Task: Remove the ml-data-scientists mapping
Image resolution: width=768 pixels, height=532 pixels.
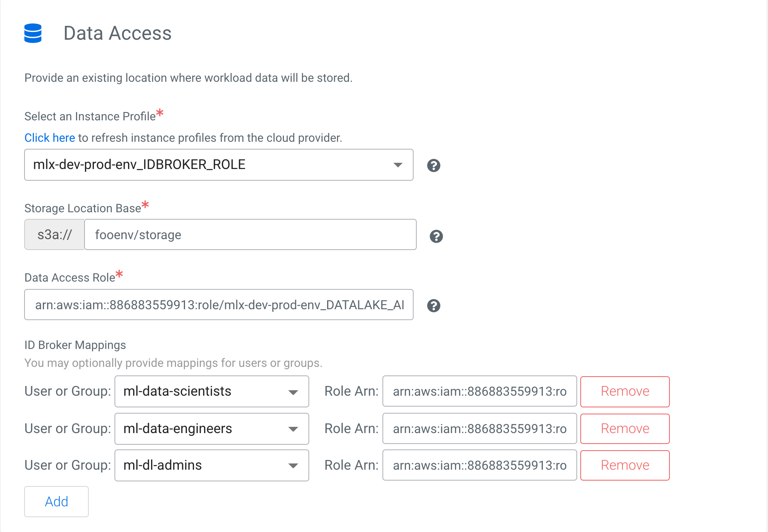Action: point(625,391)
